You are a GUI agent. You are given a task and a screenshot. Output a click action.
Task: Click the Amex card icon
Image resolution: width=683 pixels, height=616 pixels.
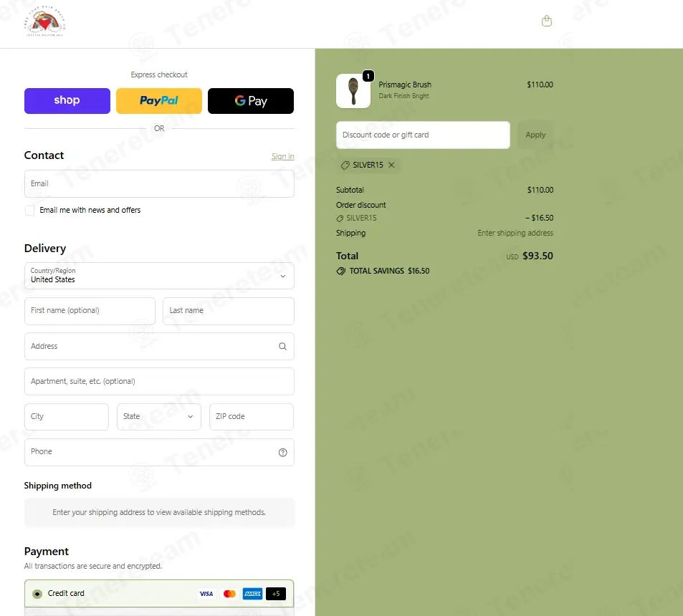(253, 594)
